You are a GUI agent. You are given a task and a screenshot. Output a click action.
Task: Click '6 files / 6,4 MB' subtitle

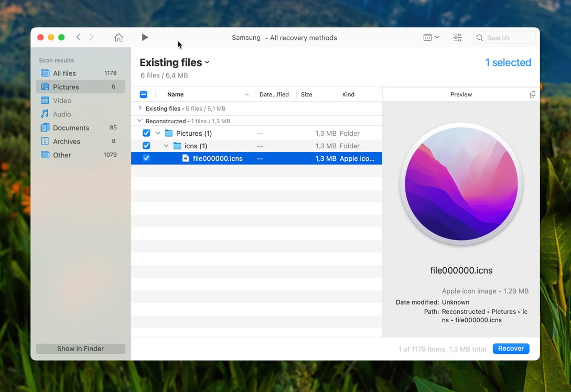point(164,75)
